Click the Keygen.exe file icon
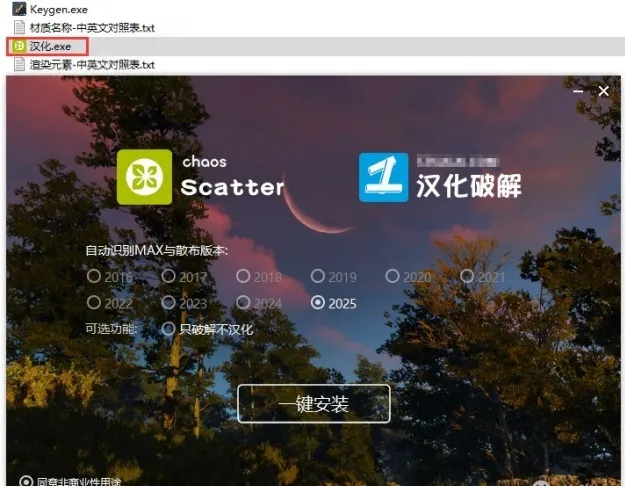 pyautogui.click(x=19, y=9)
